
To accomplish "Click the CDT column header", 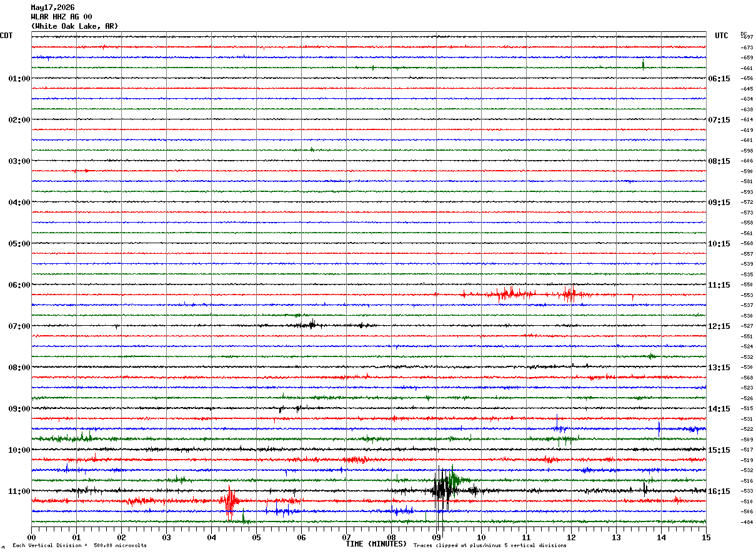I will tap(7, 36).
